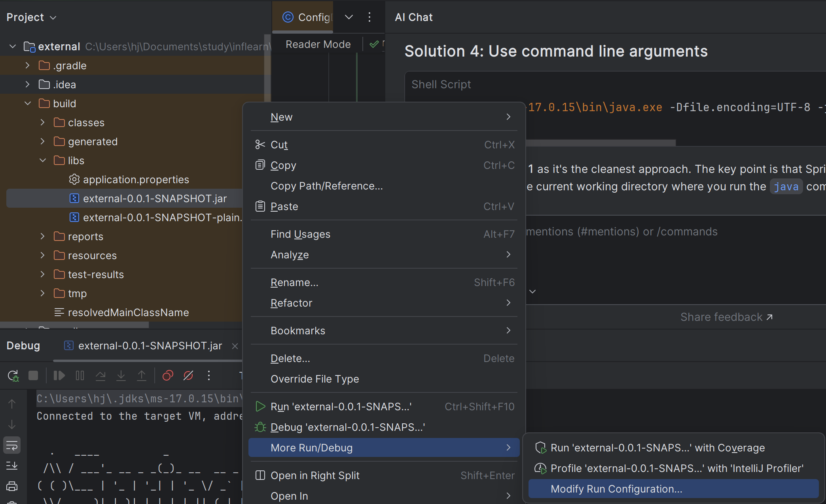This screenshot has width=826, height=504.
Task: Click the console scroll down arrow icon
Action: [x=12, y=424]
